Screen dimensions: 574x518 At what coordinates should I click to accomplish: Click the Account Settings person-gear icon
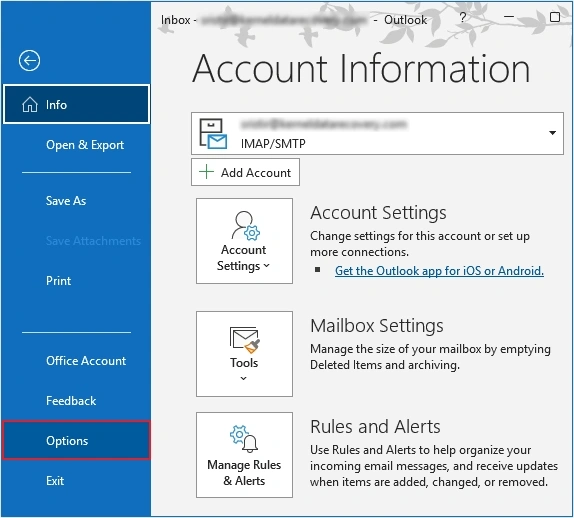click(245, 226)
